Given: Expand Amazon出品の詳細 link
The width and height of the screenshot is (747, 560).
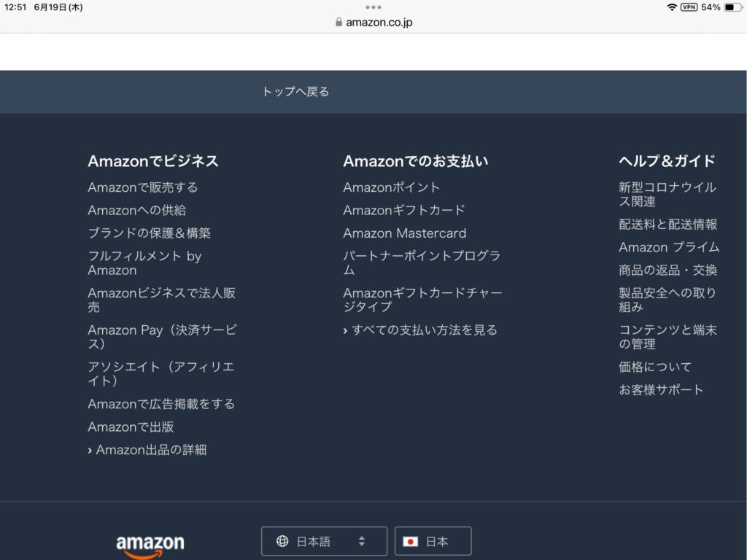Looking at the screenshot, I should 147,450.
